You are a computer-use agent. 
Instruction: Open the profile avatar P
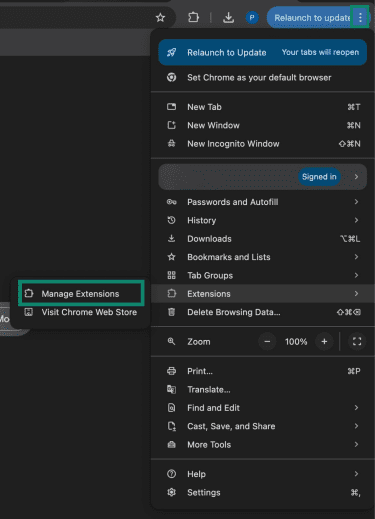252,17
